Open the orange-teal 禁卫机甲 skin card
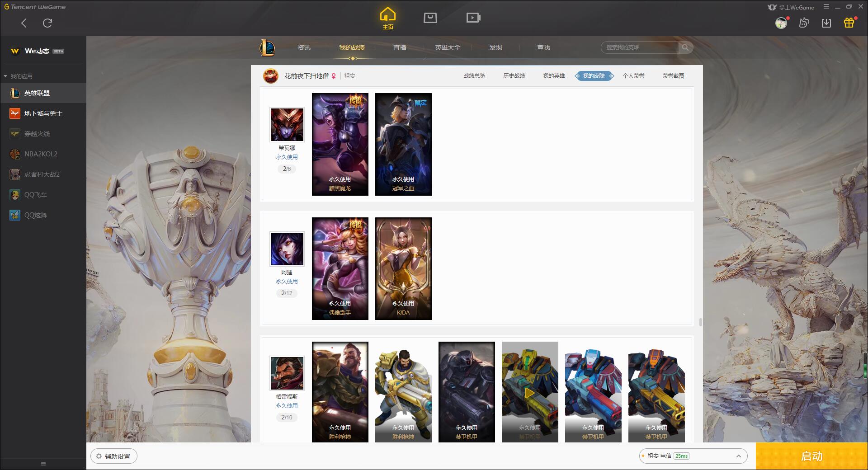868x470 pixels. click(x=656, y=392)
